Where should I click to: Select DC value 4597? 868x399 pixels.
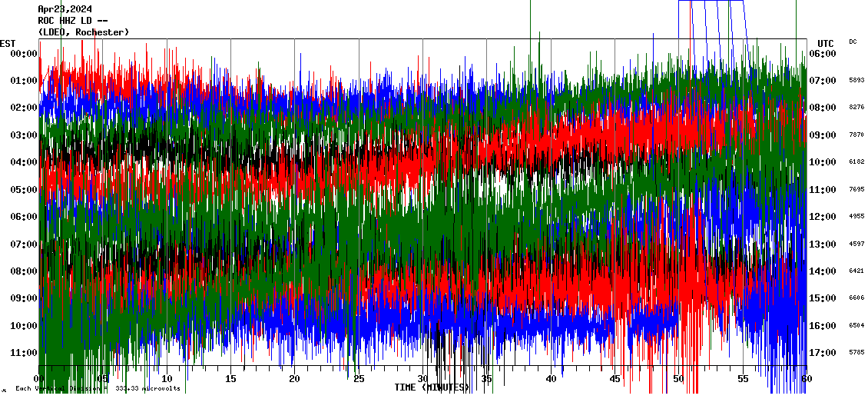(x=856, y=243)
